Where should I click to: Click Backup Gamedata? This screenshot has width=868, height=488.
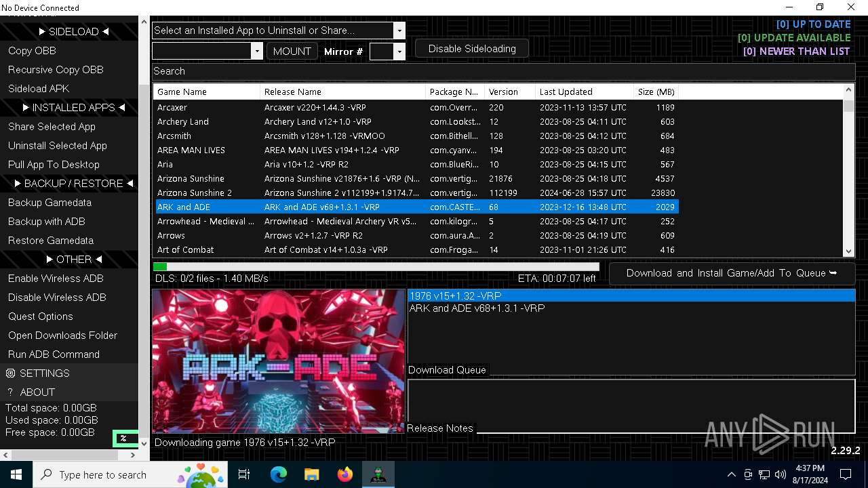pos(50,203)
